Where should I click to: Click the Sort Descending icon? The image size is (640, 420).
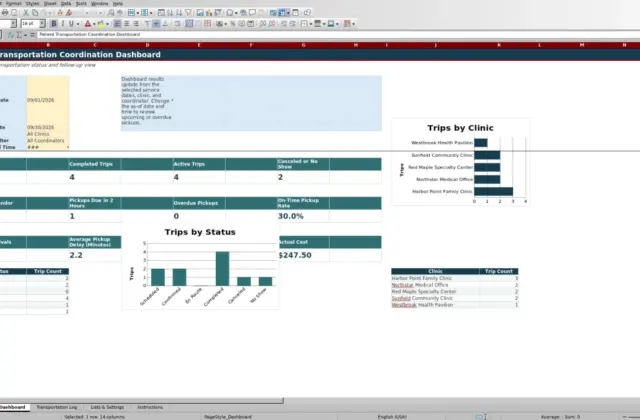pos(179,13)
